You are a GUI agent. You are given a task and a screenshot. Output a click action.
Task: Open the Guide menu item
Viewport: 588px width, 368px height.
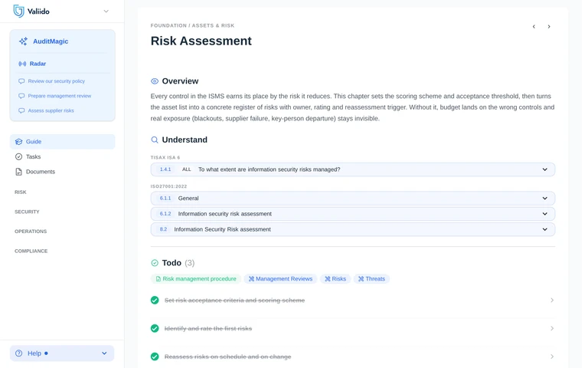click(62, 142)
